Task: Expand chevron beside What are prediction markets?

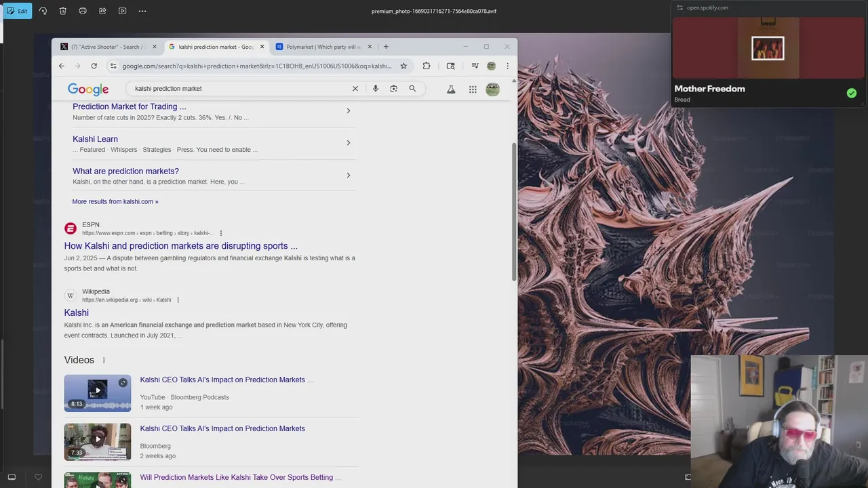Action: coord(349,176)
